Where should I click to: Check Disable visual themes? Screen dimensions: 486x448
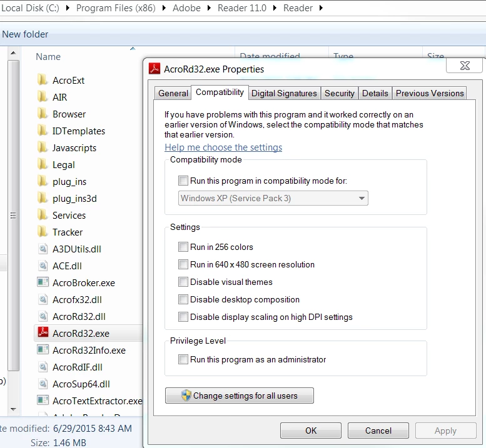[183, 282]
